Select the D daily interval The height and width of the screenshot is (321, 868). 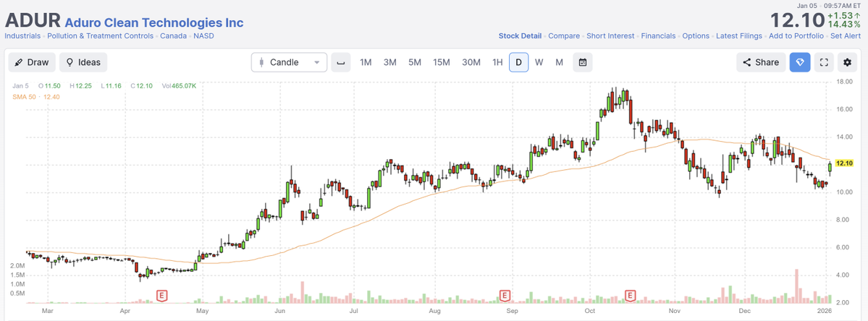coord(518,62)
